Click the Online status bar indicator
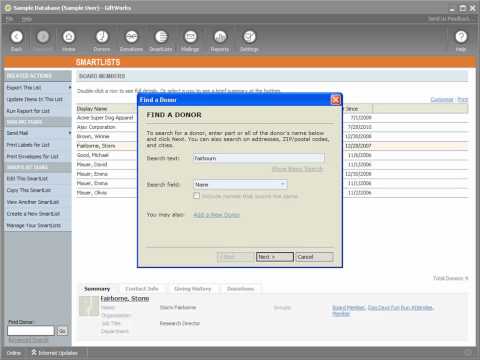This screenshot has height=360, width=480. coord(14,353)
